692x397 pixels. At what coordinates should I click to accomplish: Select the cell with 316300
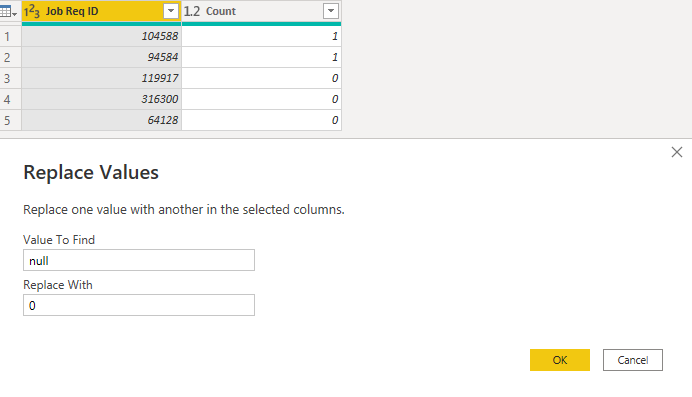click(x=102, y=99)
